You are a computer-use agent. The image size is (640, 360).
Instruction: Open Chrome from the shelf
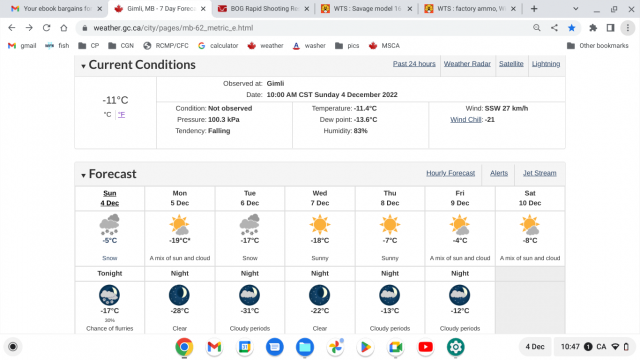(184, 347)
